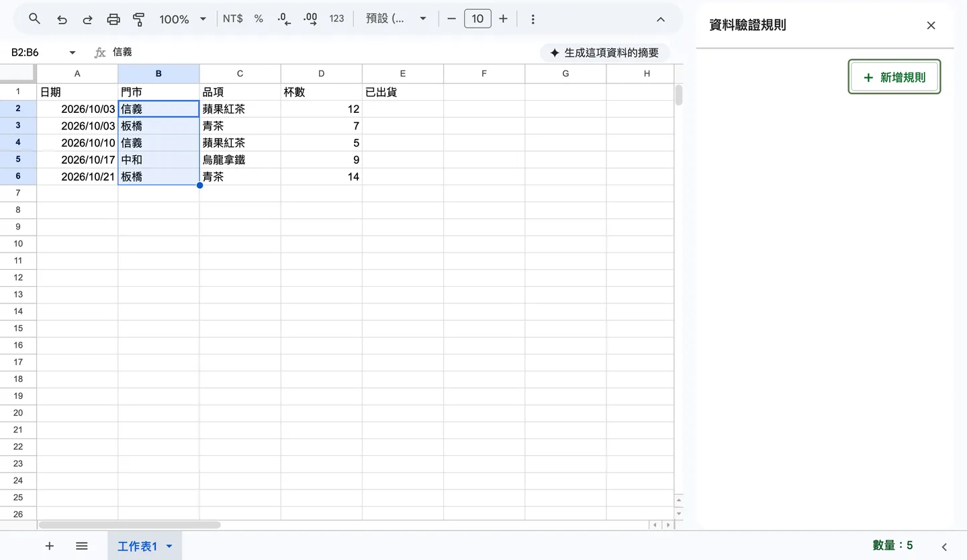
Task: Open the name box dropdown arrow
Action: click(x=73, y=52)
